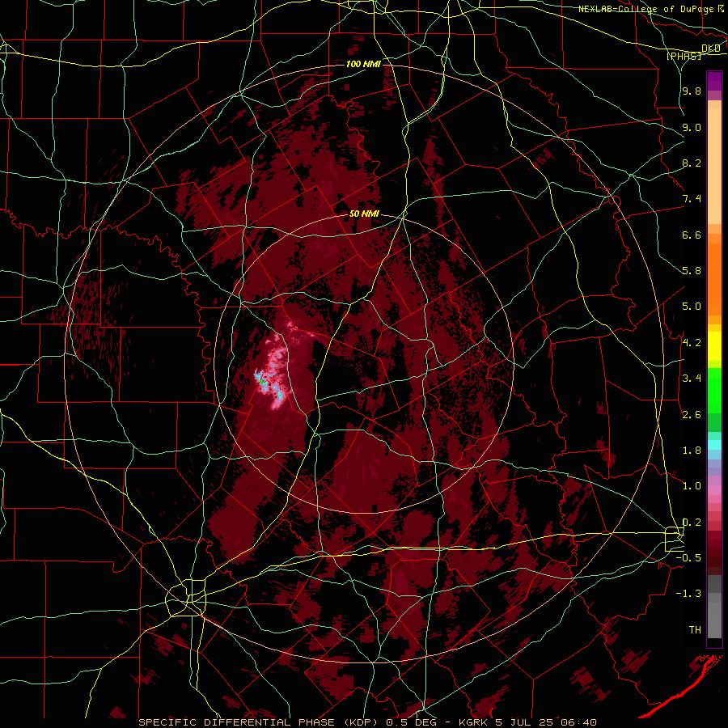Click the -1.3 value on the scale
The width and height of the screenshot is (728, 728).
(x=689, y=594)
